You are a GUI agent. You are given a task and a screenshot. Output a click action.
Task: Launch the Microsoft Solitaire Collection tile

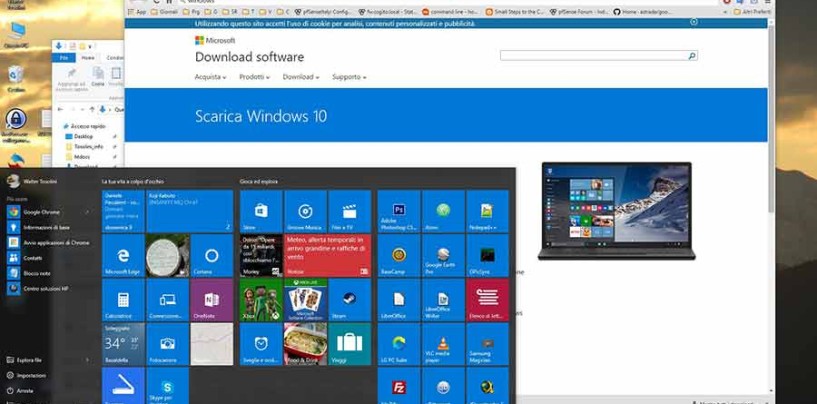(305, 300)
